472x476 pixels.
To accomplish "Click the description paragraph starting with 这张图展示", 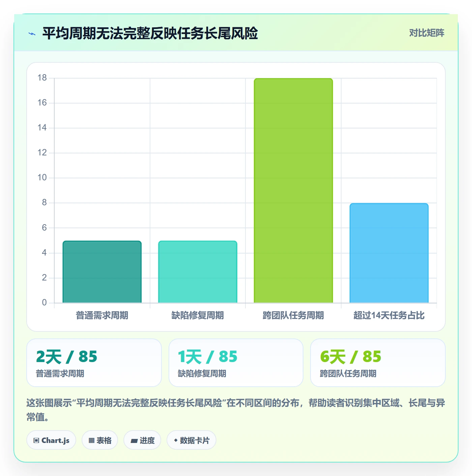I will (x=236, y=410).
